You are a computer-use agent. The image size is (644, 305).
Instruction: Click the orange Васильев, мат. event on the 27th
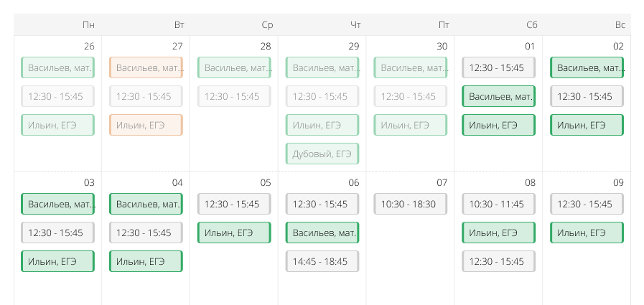146,68
